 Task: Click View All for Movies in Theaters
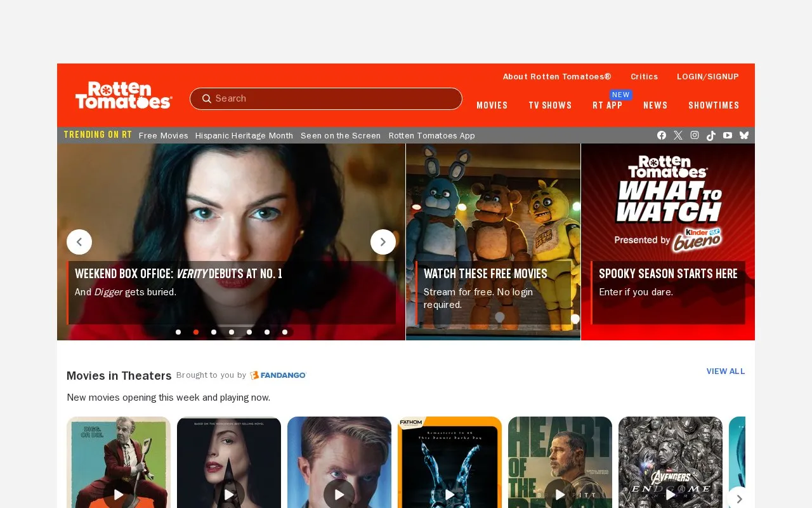tap(726, 371)
